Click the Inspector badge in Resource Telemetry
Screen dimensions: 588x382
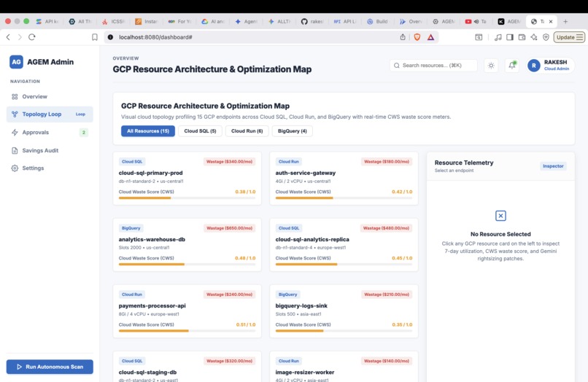coord(553,166)
